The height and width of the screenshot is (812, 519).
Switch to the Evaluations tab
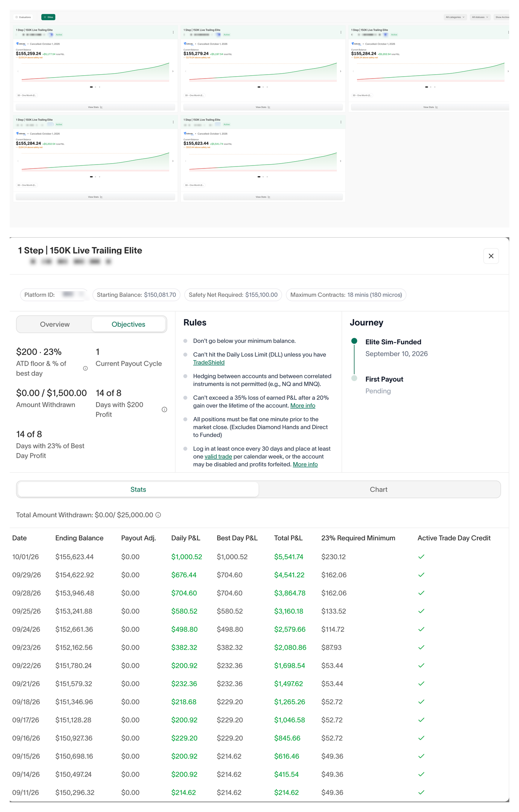pos(23,17)
